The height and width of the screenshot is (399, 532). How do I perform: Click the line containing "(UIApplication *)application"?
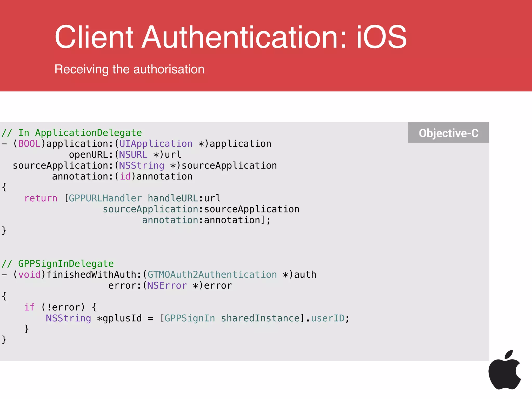[136, 144]
